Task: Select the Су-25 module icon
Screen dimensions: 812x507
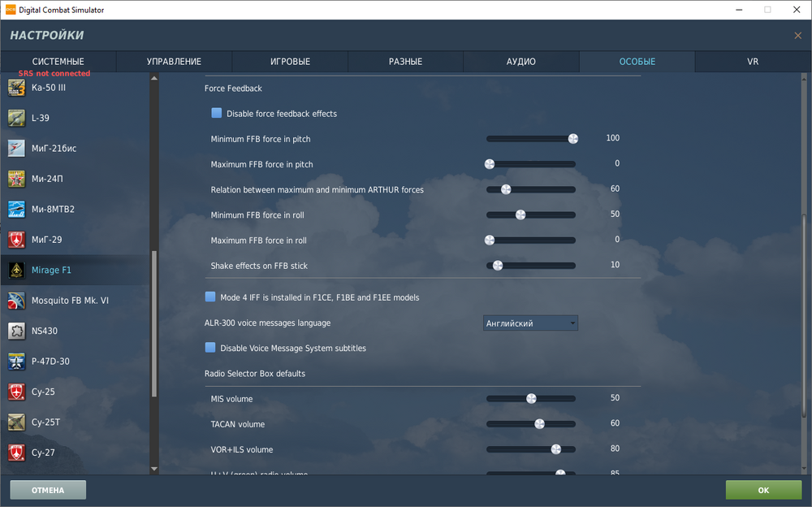Action: 16,392
